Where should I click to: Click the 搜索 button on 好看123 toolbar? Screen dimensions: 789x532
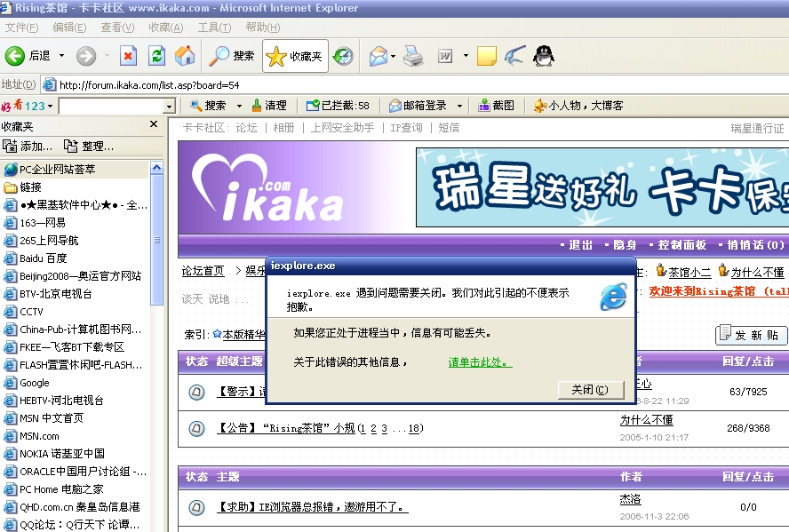[x=208, y=106]
